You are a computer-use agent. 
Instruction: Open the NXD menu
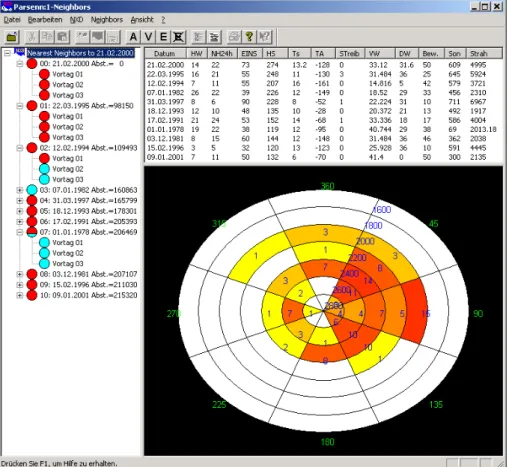[76, 20]
